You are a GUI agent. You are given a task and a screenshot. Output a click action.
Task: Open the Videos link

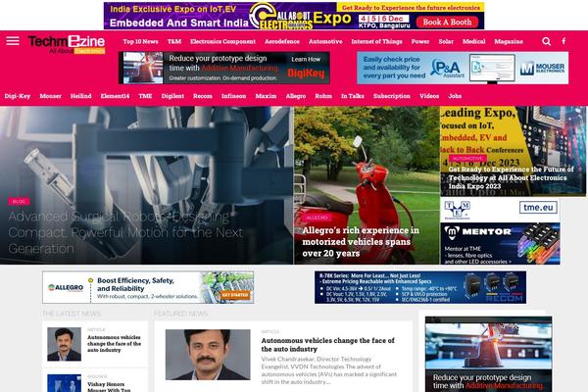[429, 96]
